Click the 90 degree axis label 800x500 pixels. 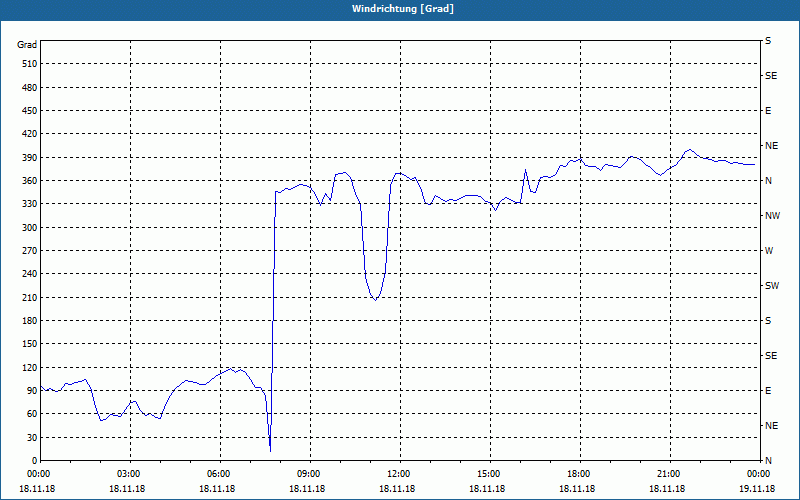tap(32, 391)
